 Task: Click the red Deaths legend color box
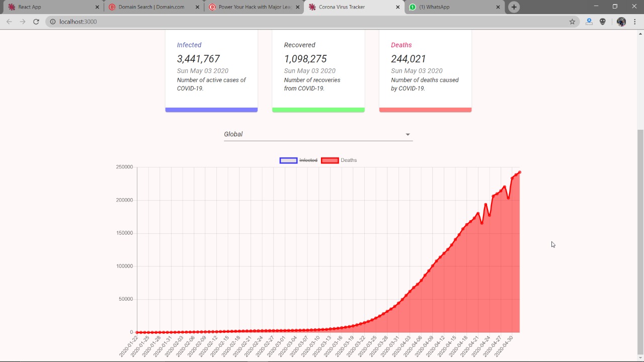point(330,160)
